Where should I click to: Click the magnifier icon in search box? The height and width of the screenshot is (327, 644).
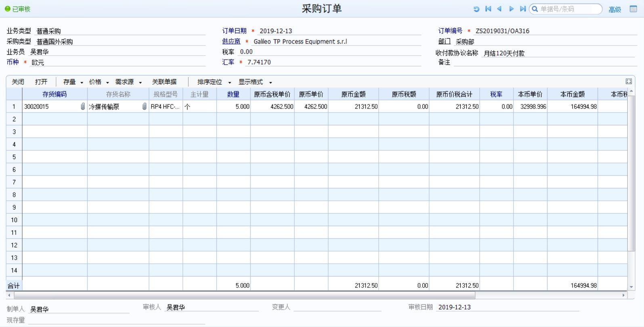pos(535,9)
